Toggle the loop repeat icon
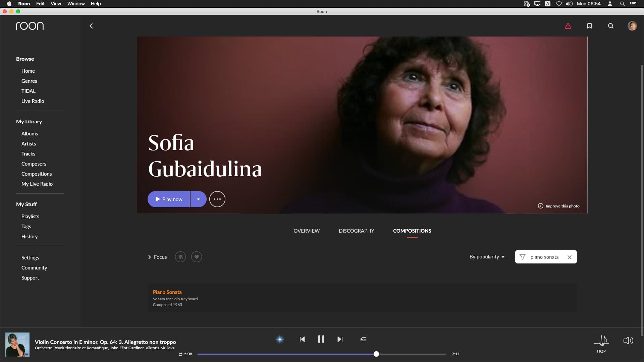The image size is (644, 362). coord(180,354)
